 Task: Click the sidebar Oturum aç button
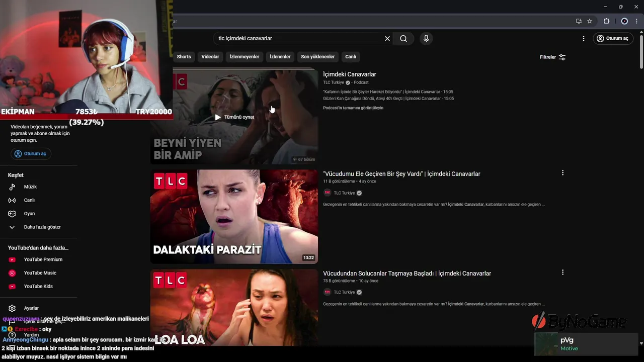(x=31, y=154)
